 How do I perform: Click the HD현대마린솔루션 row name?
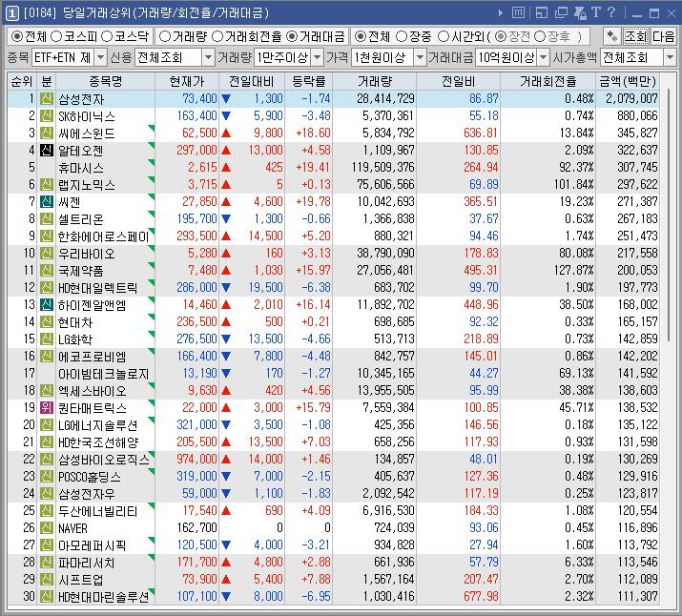(x=104, y=597)
